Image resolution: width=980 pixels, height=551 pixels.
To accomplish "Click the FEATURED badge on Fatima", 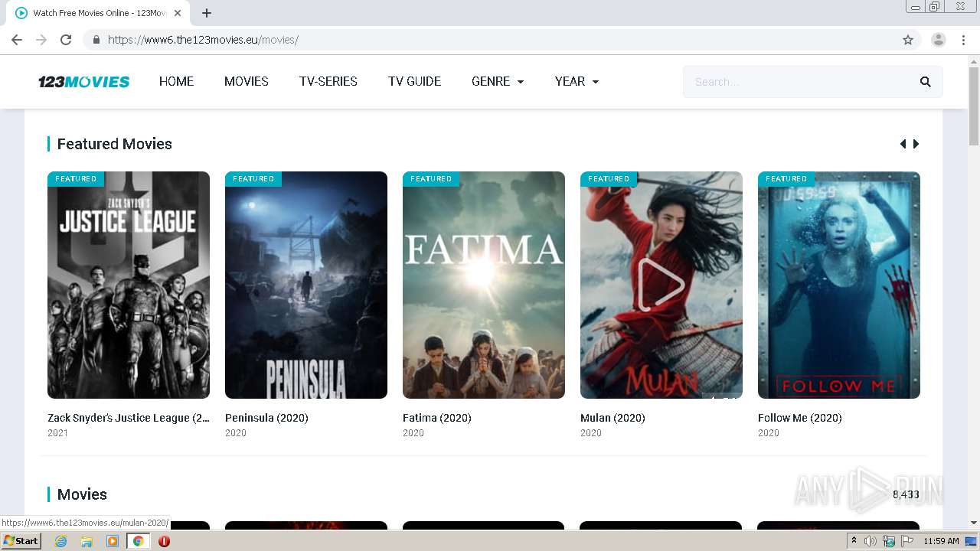I will click(431, 179).
